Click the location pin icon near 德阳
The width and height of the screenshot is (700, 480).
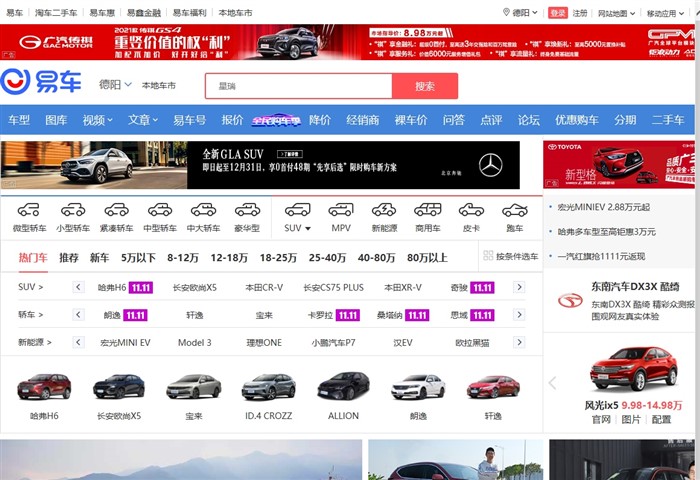click(506, 12)
